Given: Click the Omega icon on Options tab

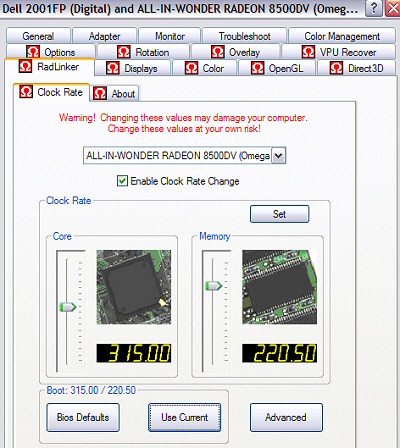Looking at the screenshot, I should [x=33, y=52].
